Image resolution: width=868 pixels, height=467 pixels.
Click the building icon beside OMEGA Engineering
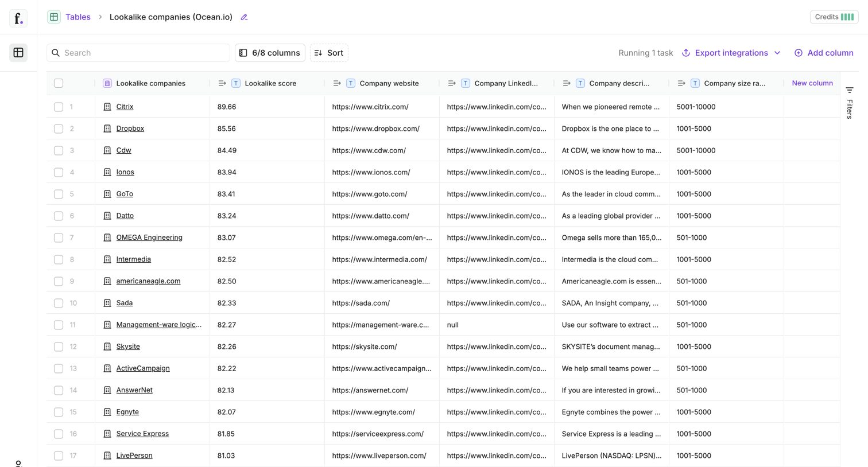[x=107, y=238]
